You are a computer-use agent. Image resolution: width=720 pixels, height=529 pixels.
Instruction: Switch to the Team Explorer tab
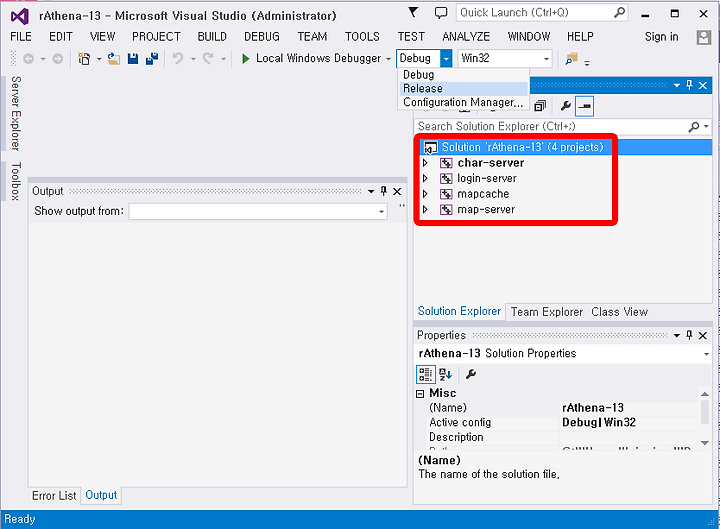[x=546, y=312]
